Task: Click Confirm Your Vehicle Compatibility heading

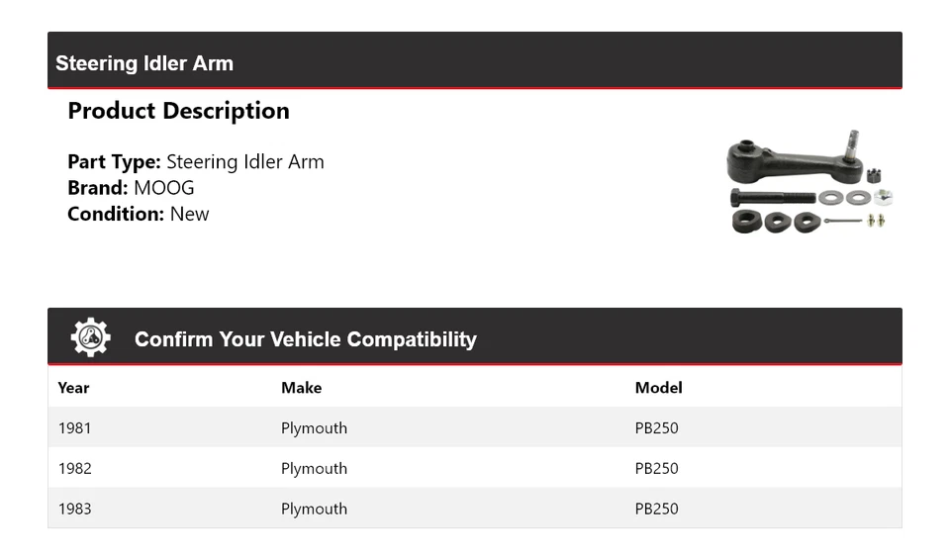Action: click(x=305, y=339)
